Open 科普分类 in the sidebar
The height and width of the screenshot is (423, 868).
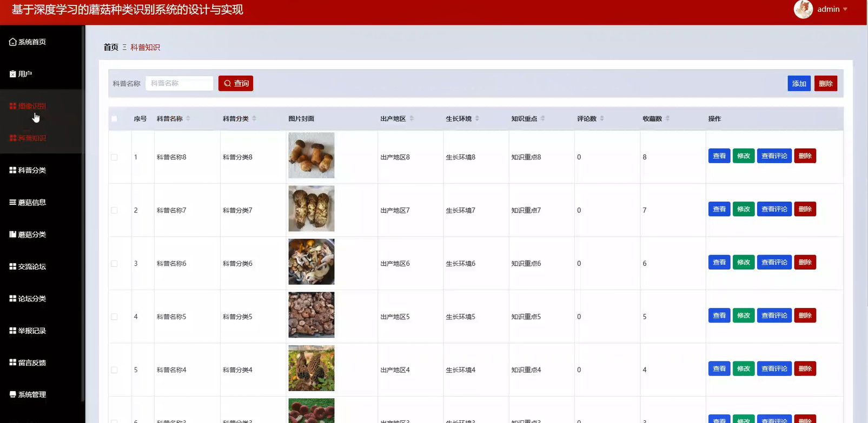point(28,170)
